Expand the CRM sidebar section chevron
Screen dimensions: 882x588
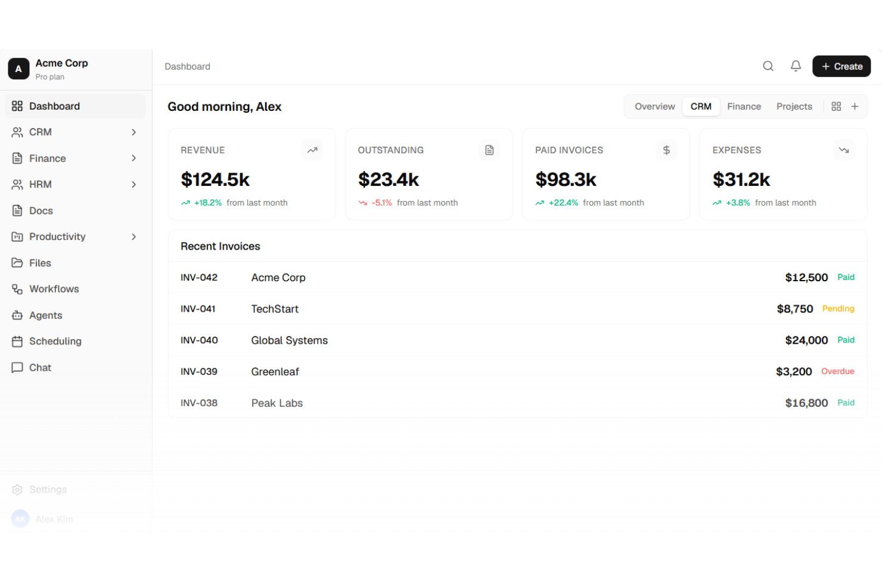click(133, 132)
